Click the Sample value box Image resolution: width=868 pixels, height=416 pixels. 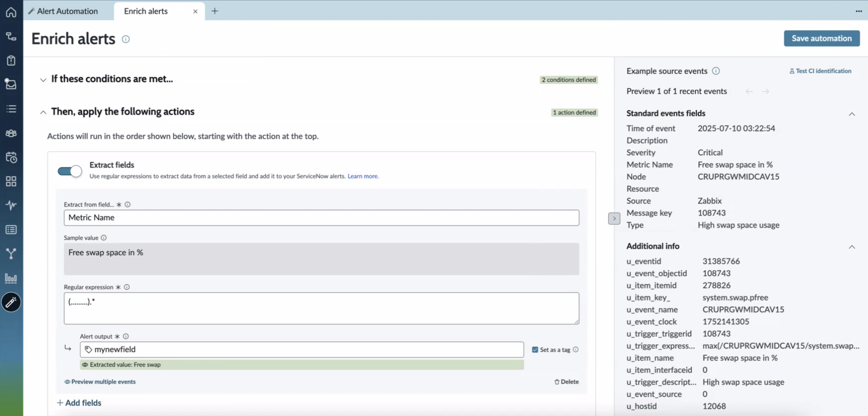tap(321, 259)
